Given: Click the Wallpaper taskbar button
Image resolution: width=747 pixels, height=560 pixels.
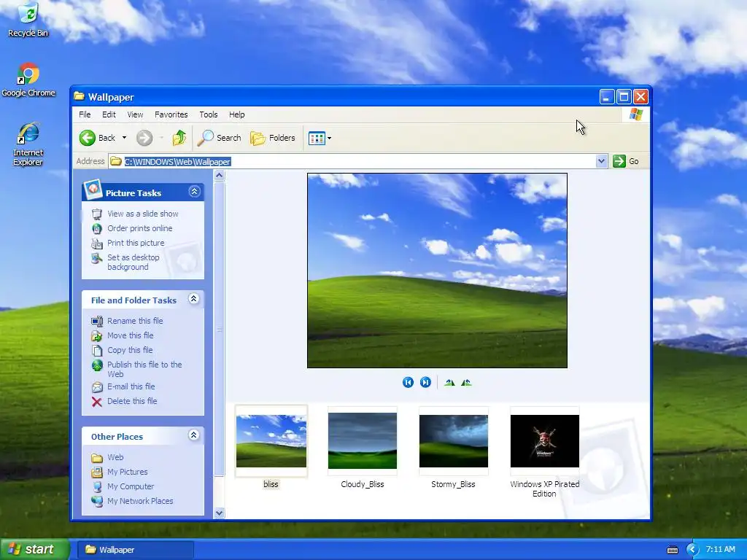Looking at the screenshot, I should (136, 550).
